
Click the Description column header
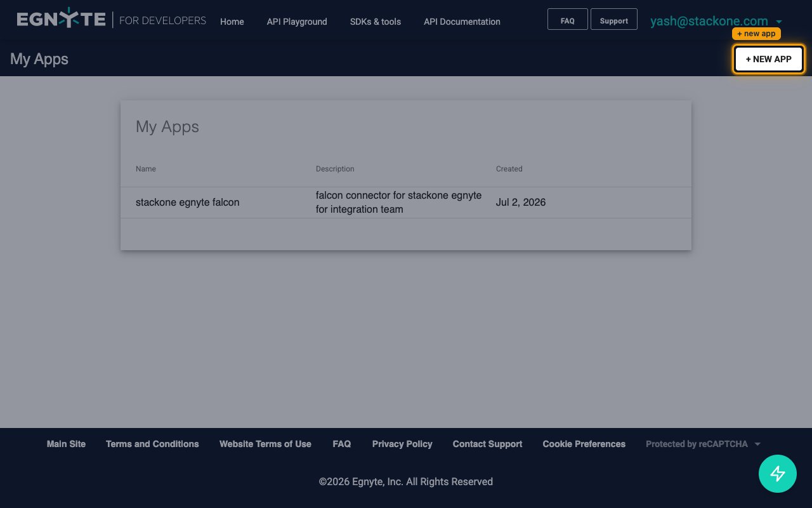pyautogui.click(x=335, y=169)
